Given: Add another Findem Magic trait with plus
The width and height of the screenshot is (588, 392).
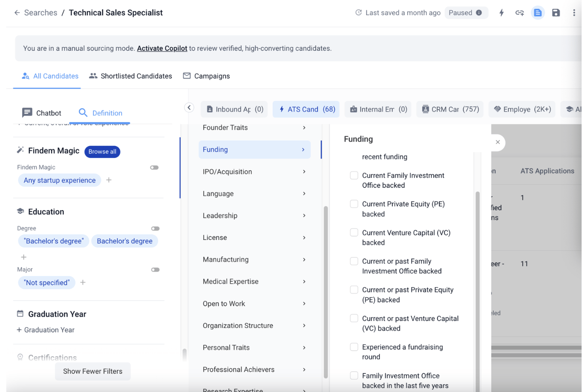Looking at the screenshot, I should [x=109, y=180].
